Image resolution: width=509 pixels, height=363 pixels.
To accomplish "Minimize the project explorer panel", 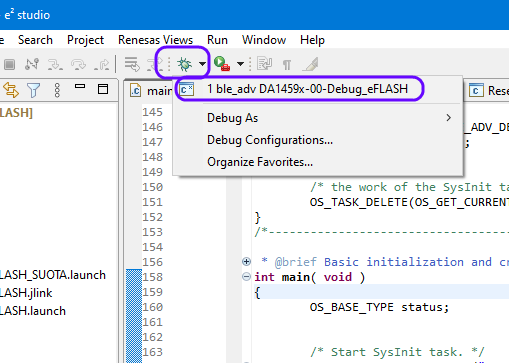I will tap(80, 87).
